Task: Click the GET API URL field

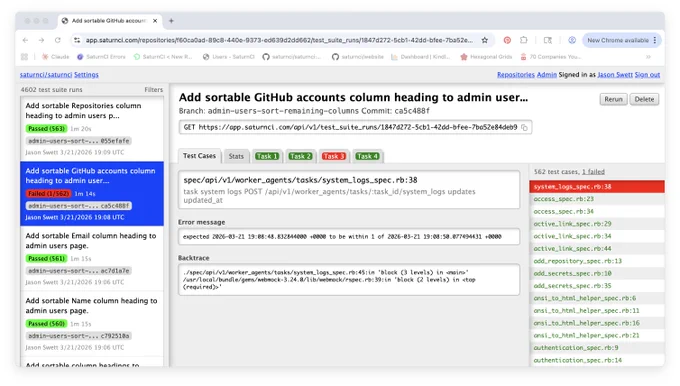Action: click(355, 128)
